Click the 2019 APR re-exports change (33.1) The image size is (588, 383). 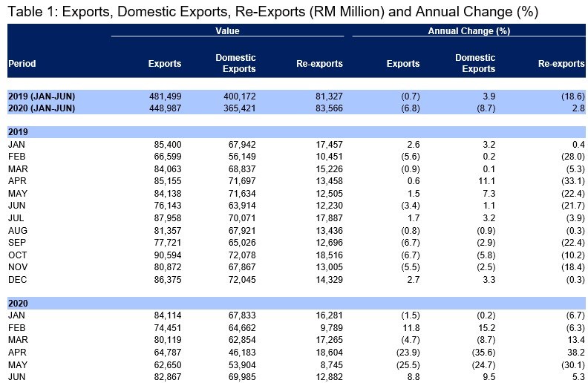(x=569, y=181)
